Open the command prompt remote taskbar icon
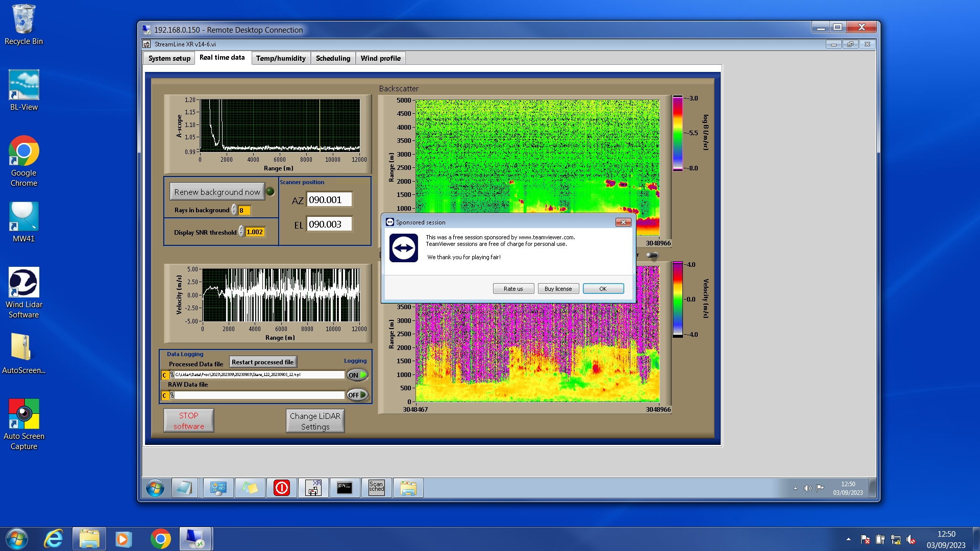 pos(345,488)
